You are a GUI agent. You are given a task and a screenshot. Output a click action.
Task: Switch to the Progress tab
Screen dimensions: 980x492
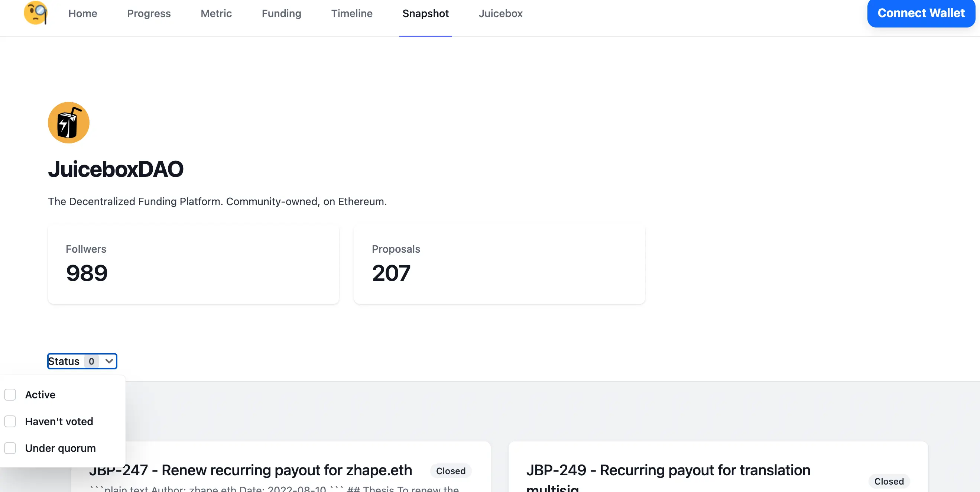149,14
